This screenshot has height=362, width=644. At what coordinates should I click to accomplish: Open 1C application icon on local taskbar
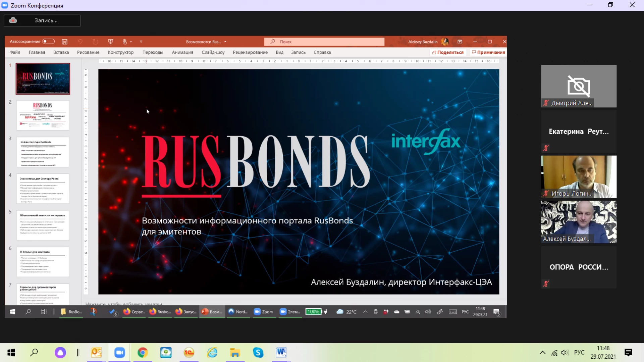189,352
